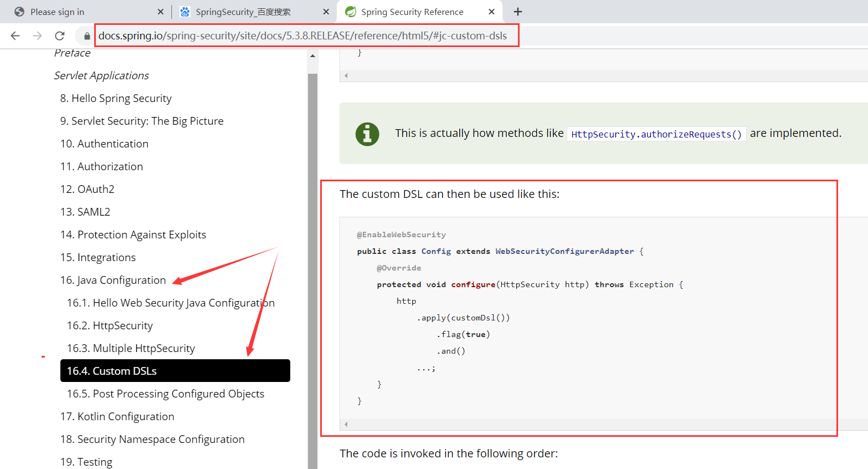868x469 pixels.
Task: Navigate to '11. Authorization' chapter
Action: tap(101, 166)
